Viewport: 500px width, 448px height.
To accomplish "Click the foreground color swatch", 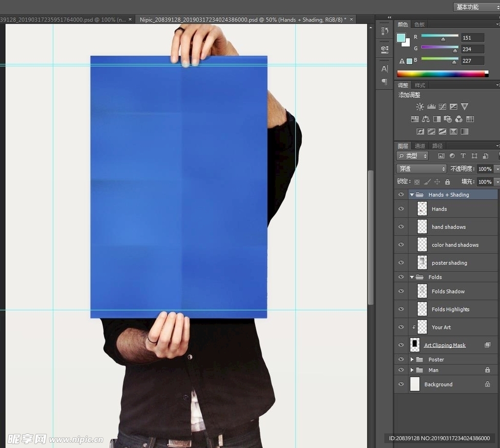I will tap(401, 38).
